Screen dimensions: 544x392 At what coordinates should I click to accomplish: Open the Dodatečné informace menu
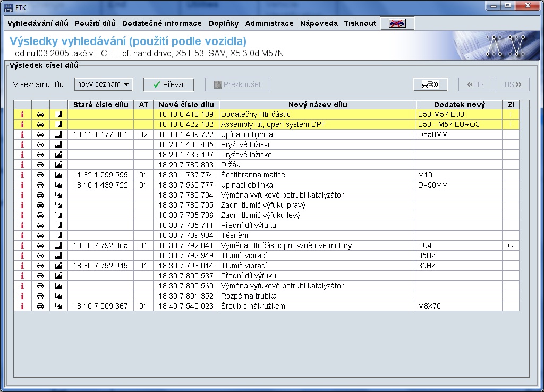point(161,23)
